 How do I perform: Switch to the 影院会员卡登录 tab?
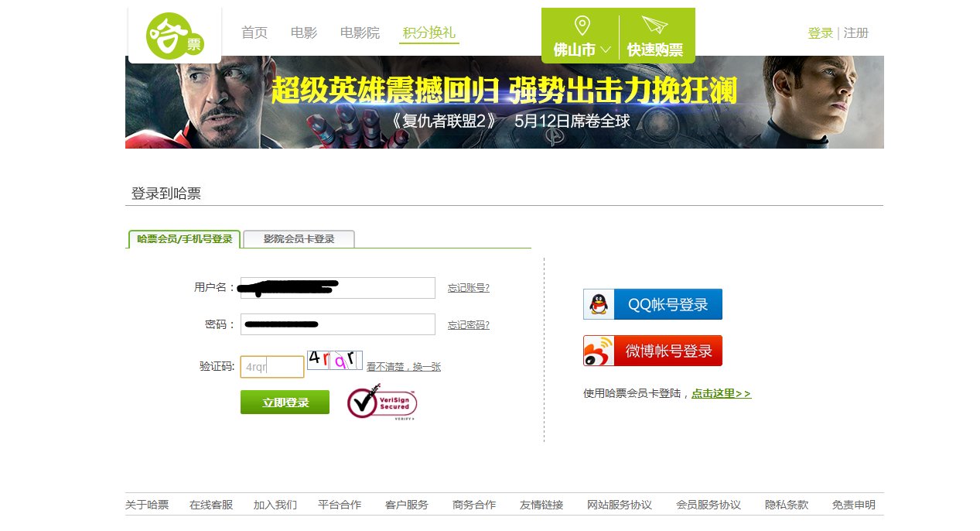(x=298, y=239)
